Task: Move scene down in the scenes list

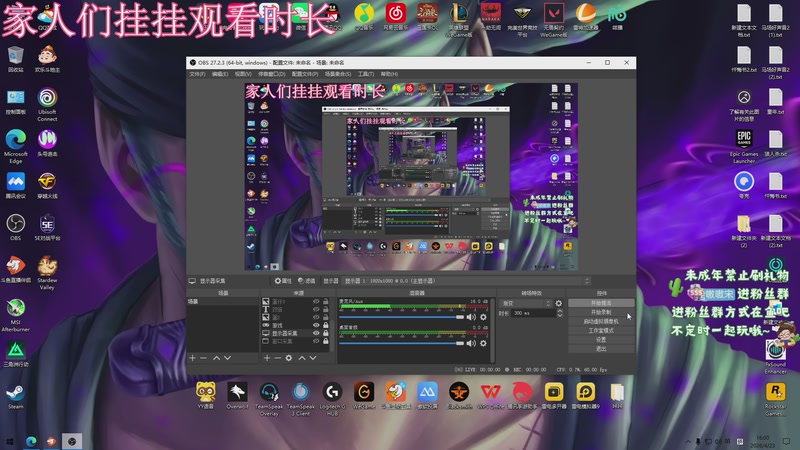Action: 228,358
